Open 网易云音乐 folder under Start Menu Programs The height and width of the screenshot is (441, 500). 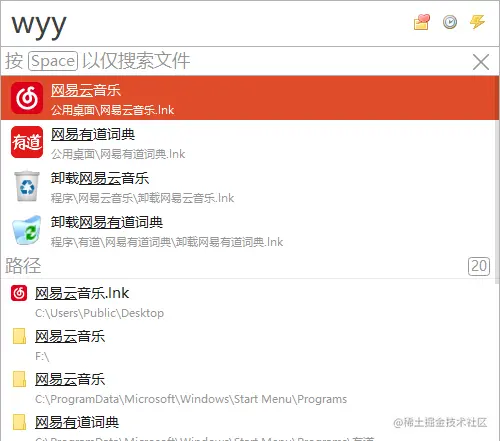tap(248, 388)
